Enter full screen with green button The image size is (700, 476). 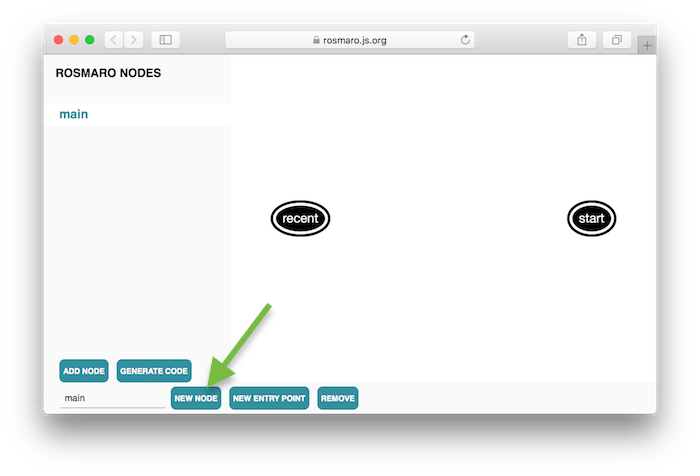pos(90,40)
